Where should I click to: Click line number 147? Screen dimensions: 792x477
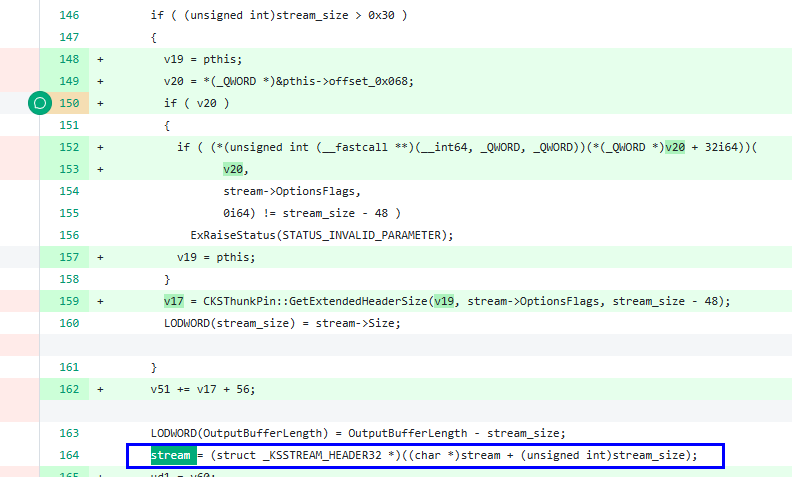[x=69, y=37]
